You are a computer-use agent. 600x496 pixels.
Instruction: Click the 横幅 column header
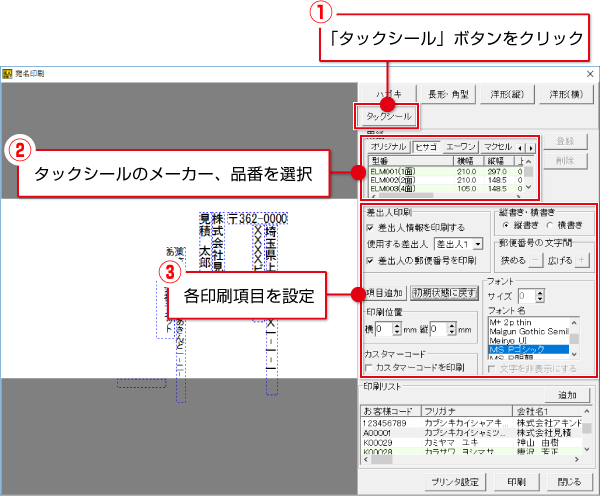[x=468, y=161]
